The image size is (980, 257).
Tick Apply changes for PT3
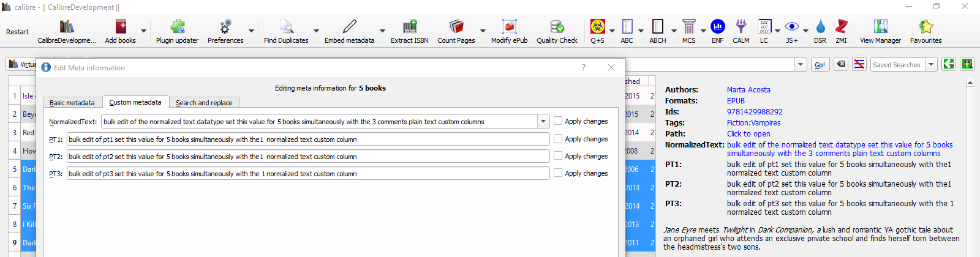558,173
